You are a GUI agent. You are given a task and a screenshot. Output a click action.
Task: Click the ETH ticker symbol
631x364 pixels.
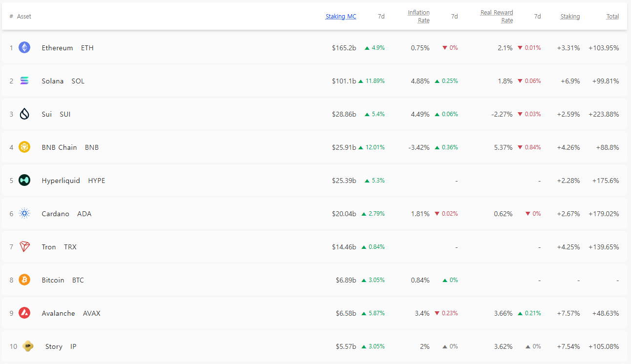coord(87,48)
